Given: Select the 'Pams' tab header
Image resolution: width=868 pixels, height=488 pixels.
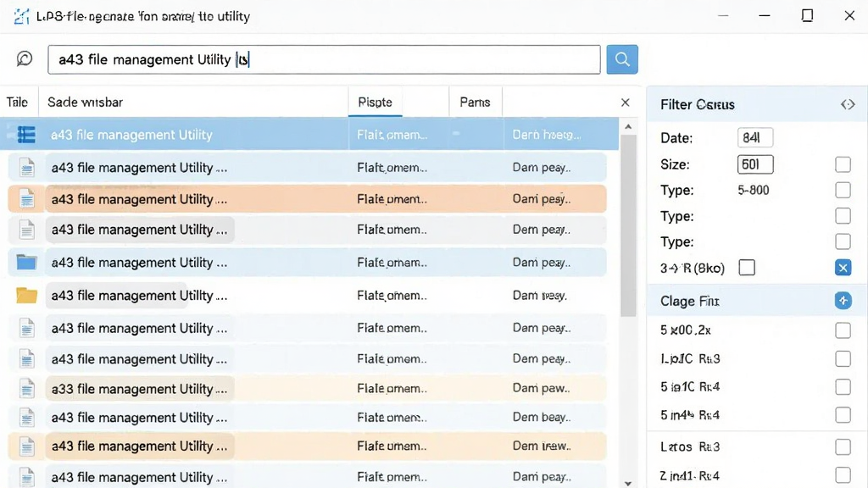Looking at the screenshot, I should pos(475,103).
